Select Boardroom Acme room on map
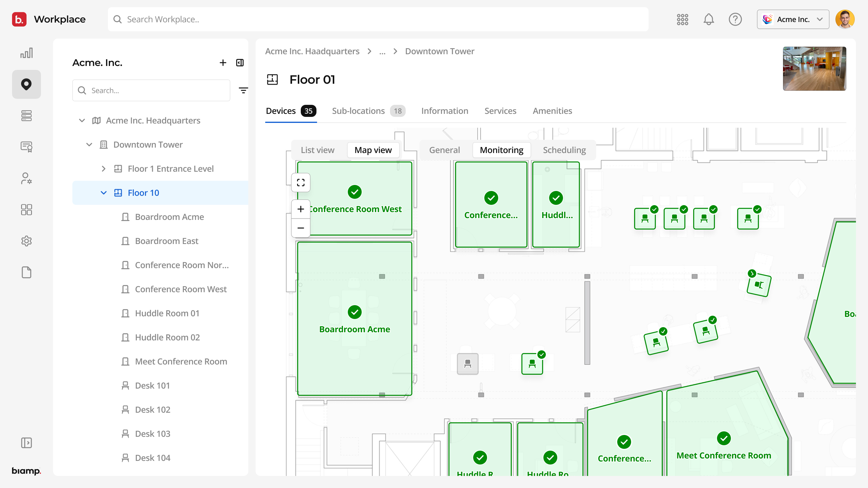 [354, 319]
